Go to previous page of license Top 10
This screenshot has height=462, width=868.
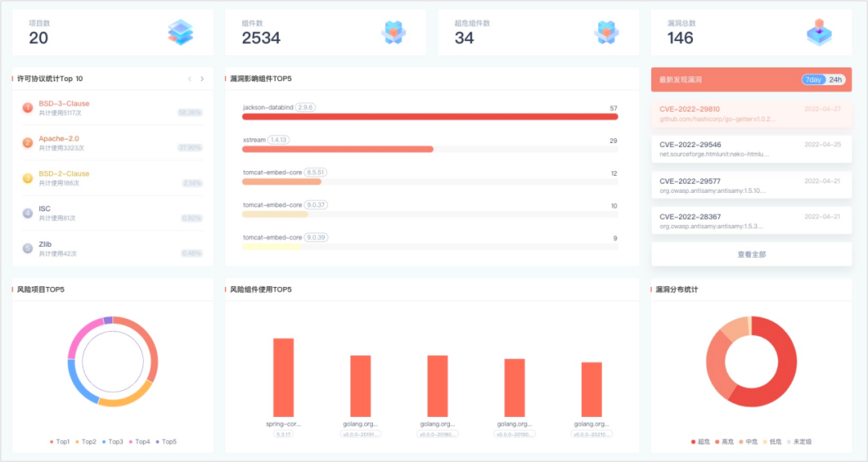[x=190, y=79]
